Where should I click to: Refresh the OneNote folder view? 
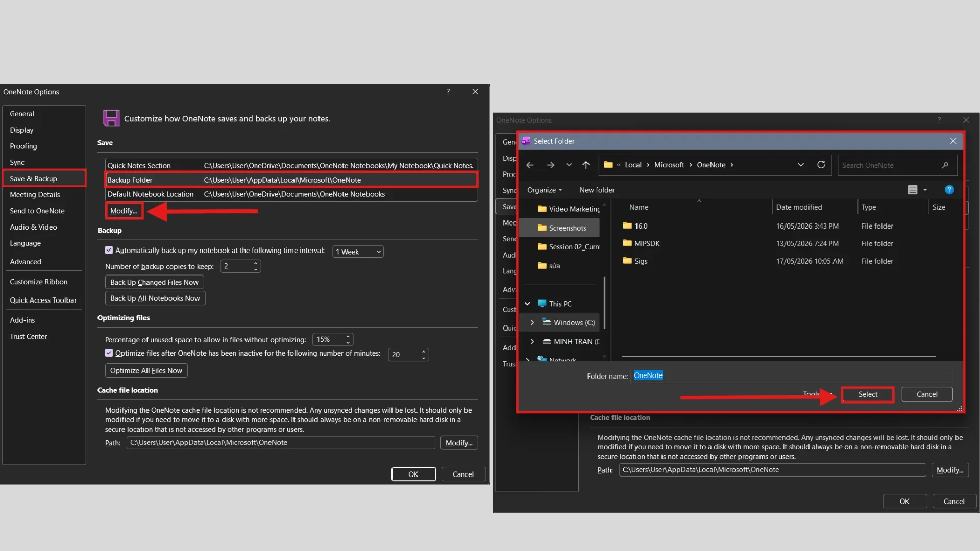pos(821,165)
